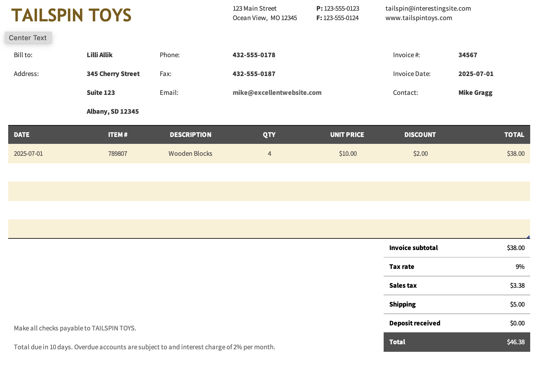Select the Suite 123 cell
Image resolution: width=539 pixels, height=392 pixels.
pyautogui.click(x=101, y=93)
